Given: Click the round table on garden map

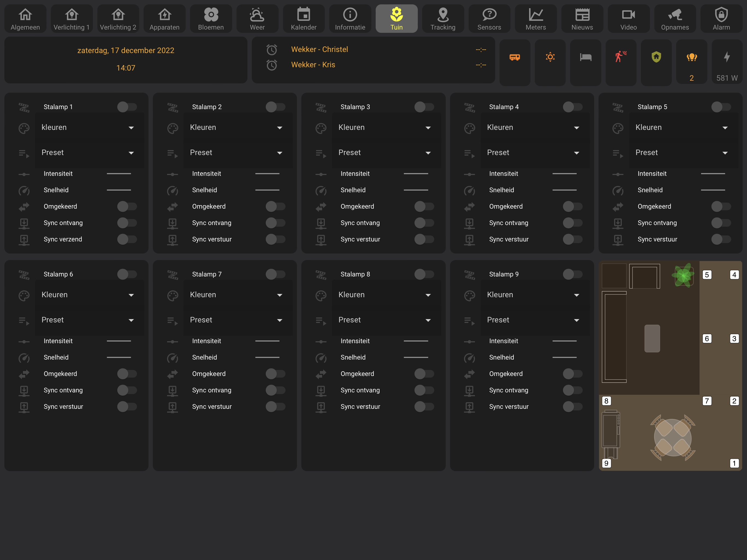Looking at the screenshot, I should (x=673, y=438).
